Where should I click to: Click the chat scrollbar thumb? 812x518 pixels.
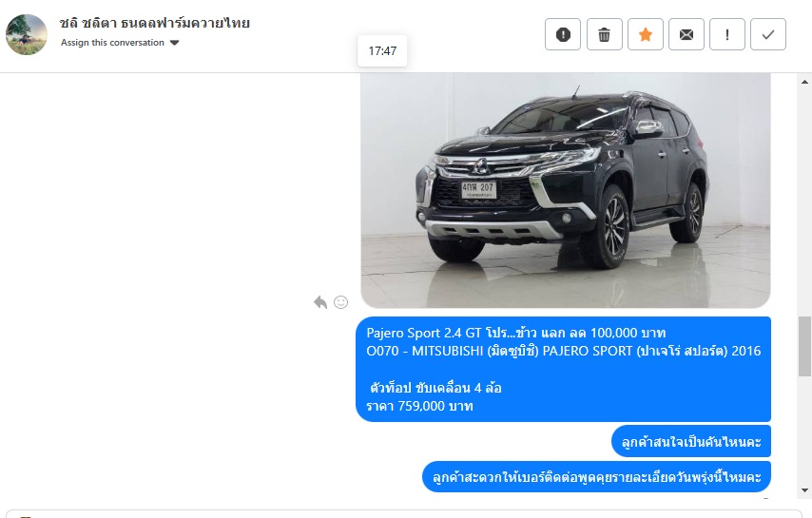(804, 346)
